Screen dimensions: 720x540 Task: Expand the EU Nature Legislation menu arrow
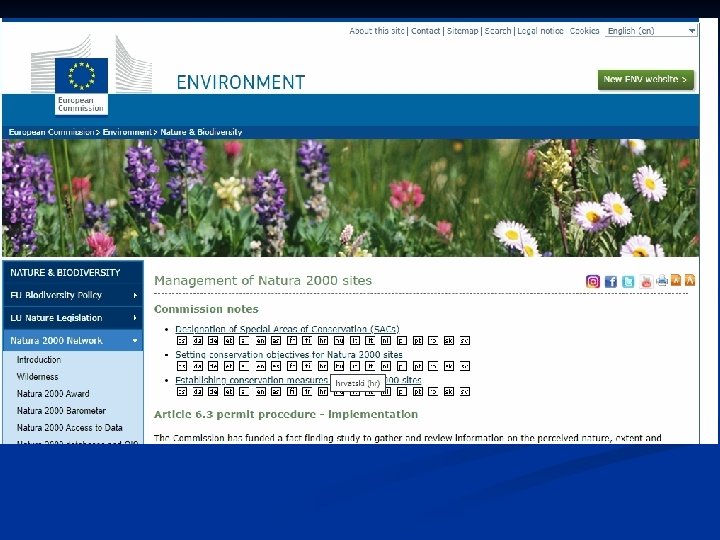click(135, 318)
